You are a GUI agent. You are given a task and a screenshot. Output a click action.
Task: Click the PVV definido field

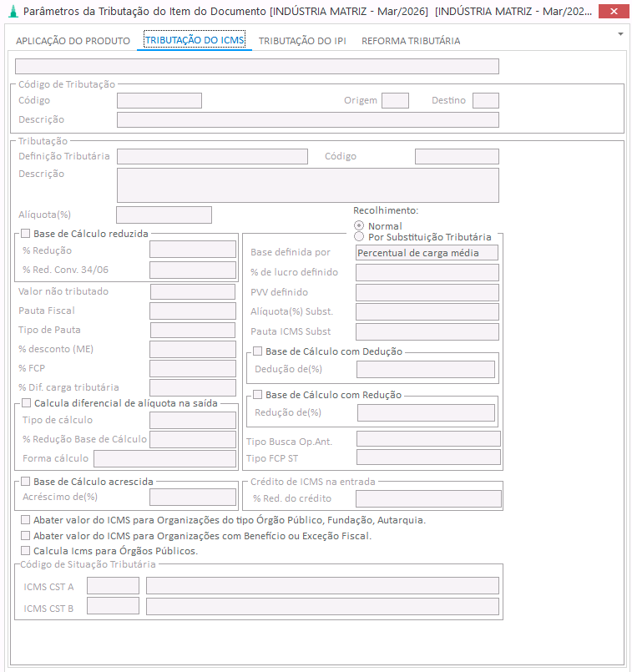click(x=427, y=292)
